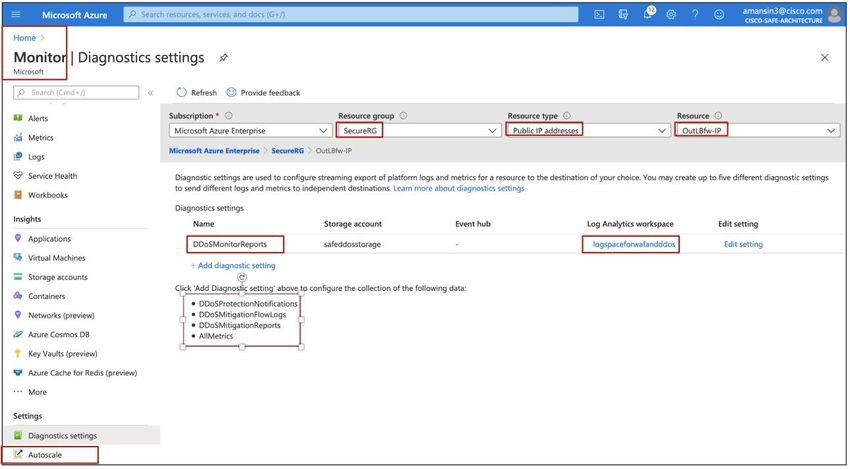Open Cloud Shell from top bar

tap(599, 15)
